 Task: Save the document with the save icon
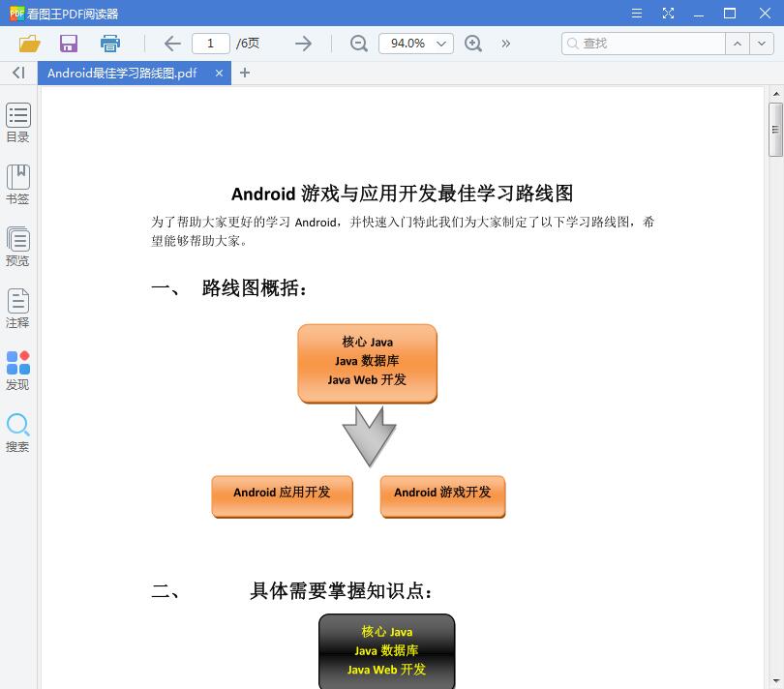point(68,44)
